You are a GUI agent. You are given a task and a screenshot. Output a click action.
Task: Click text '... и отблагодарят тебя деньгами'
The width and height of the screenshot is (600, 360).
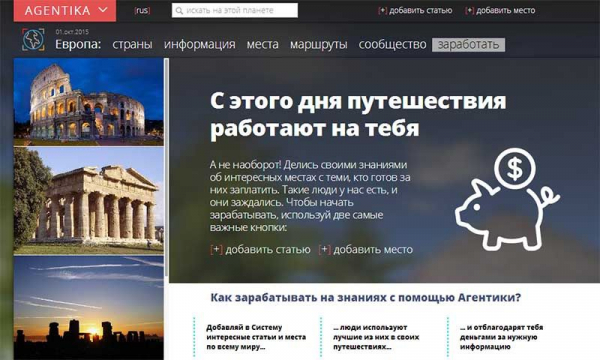pos(501,337)
